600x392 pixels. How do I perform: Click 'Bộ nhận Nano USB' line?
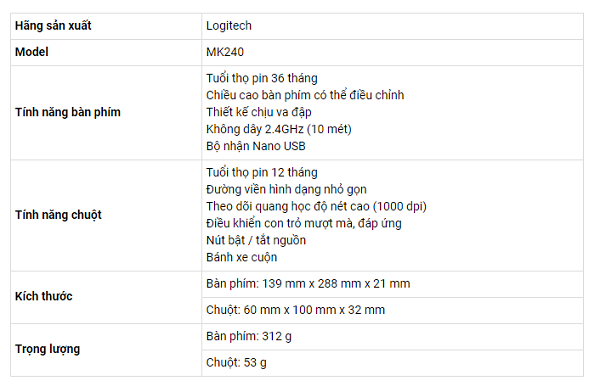coord(256,146)
